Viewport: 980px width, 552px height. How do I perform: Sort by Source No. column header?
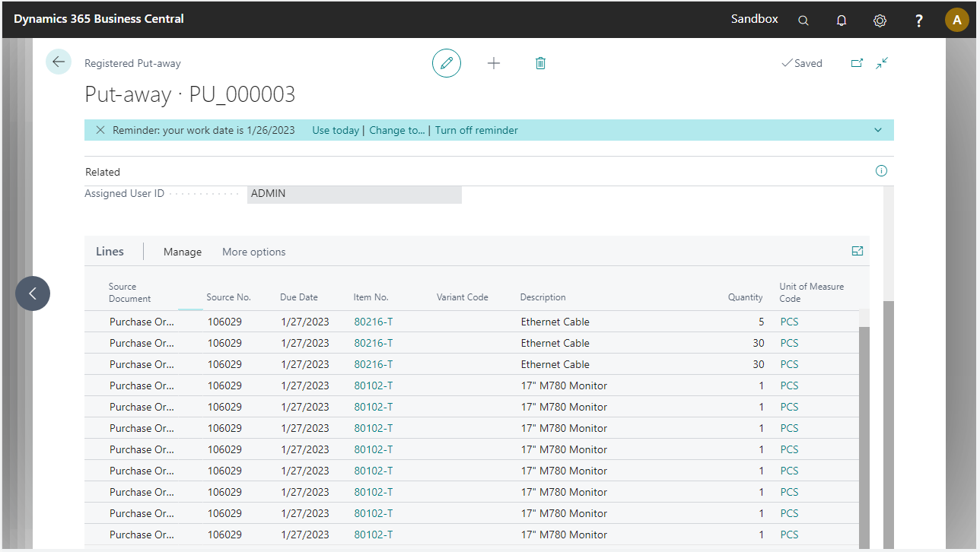(228, 297)
